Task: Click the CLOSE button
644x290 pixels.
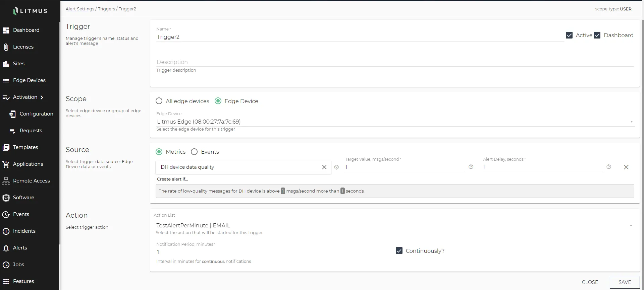Action: (x=590, y=282)
